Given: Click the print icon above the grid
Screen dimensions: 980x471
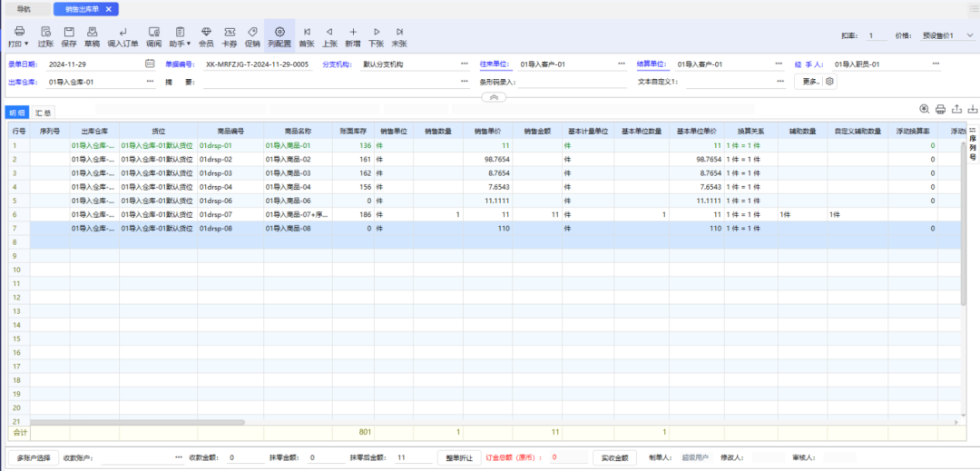Looking at the screenshot, I should click(x=940, y=109).
